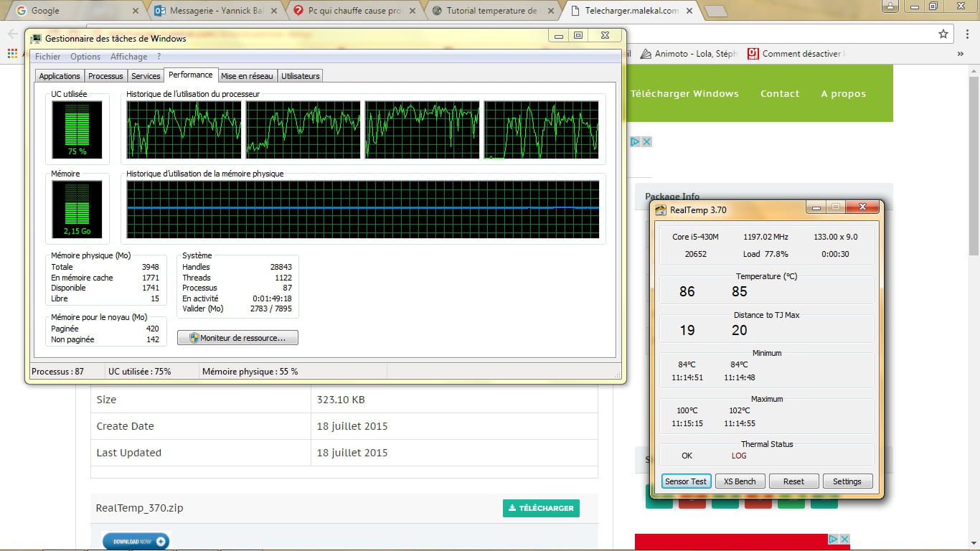Close the Tutorial temperature tab
Viewport: 980px width, 551px height.
point(551,11)
